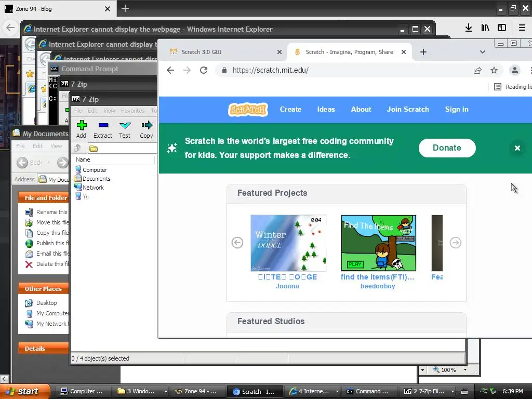This screenshot has width=532, height=399.
Task: Open the Chrome profile avatar
Action: 515,70
